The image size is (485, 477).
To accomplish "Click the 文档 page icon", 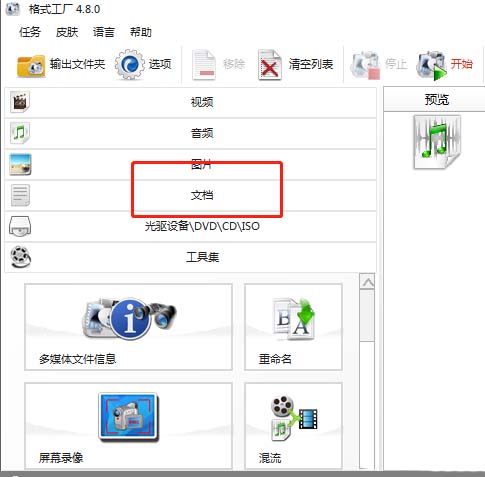I will pos(20,195).
